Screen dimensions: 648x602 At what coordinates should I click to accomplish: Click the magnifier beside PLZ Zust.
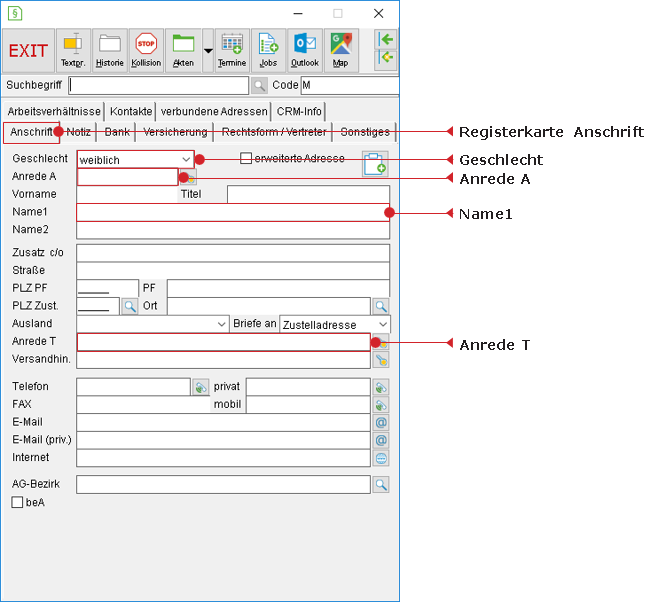(130, 307)
